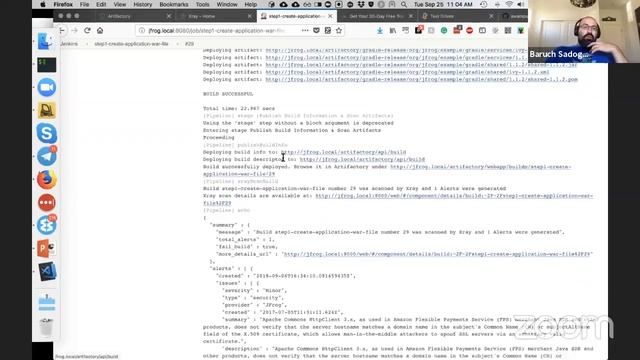Show Firefox downloads panel
Viewport: 640px width, 360px height.
click(x=380, y=31)
